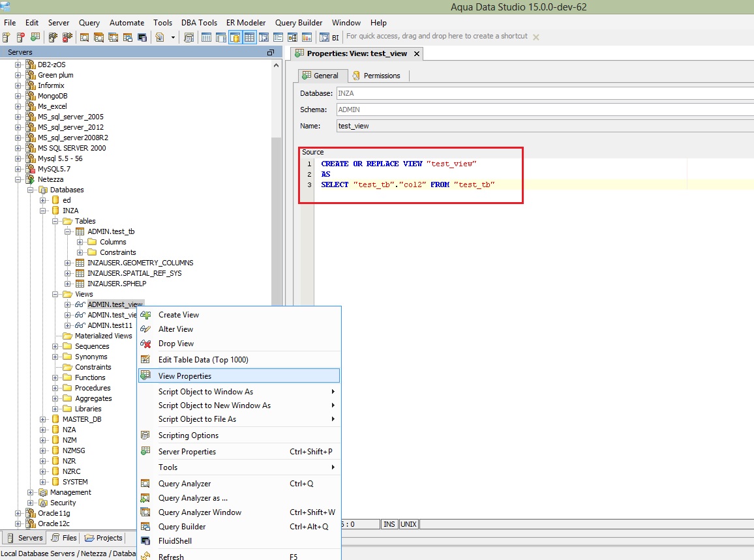
Task: Click the glasses icon beside ADMIN.test11
Action: point(80,325)
